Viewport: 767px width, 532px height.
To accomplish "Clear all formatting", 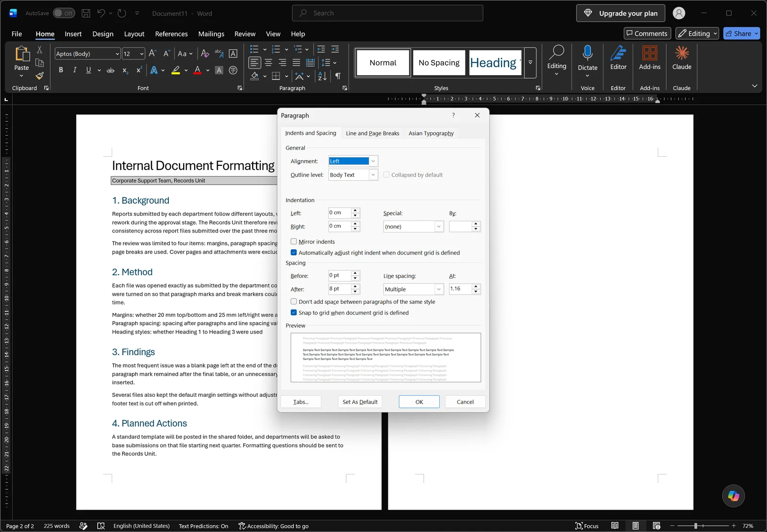I will (205, 53).
